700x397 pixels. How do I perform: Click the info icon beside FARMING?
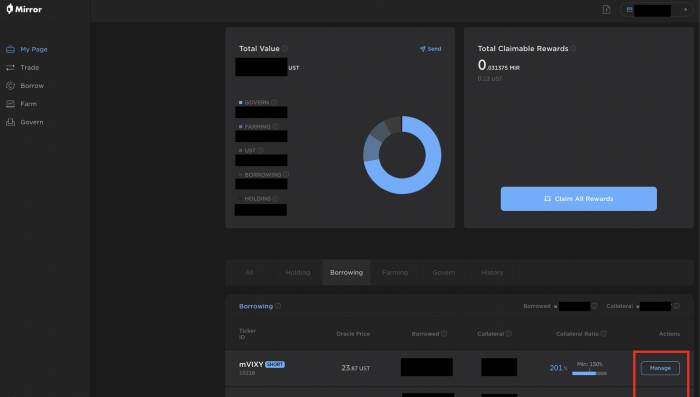pyautogui.click(x=275, y=126)
